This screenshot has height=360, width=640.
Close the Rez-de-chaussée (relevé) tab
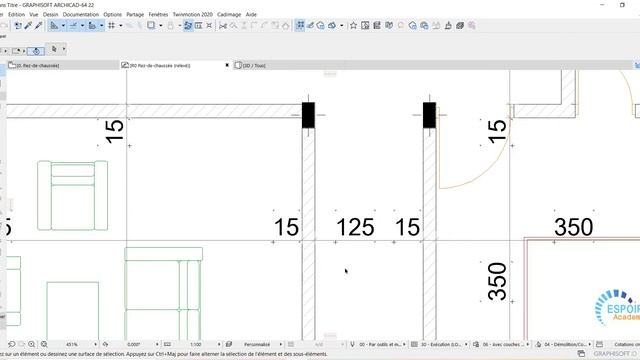[227, 65]
